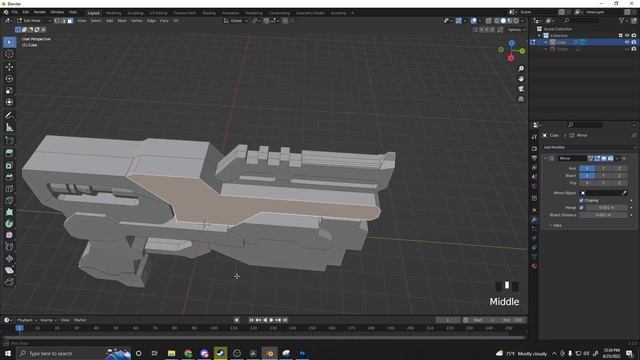
Task: Toggle Axis X button in Mirror modifier
Action: pos(587,168)
